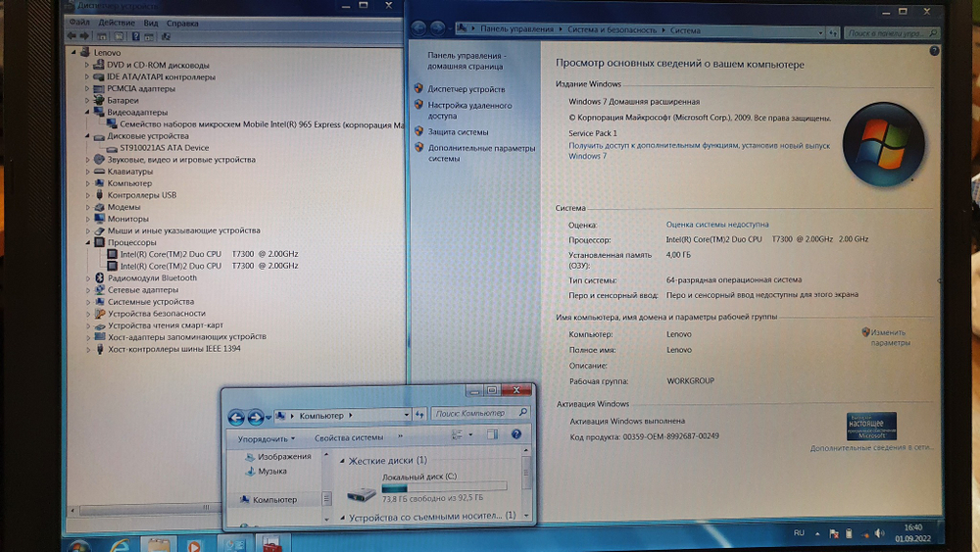Click the back arrow in the Computer window
The image size is (980, 552).
coord(236,417)
